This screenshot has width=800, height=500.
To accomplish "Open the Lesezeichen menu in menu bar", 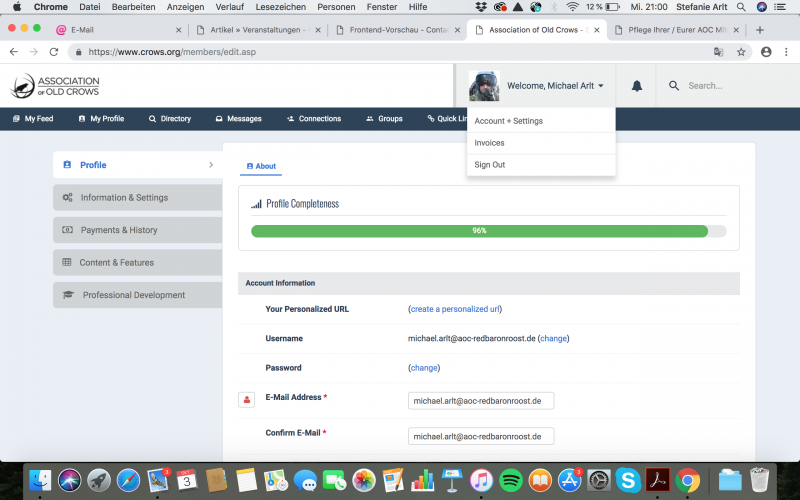I will (280, 7).
